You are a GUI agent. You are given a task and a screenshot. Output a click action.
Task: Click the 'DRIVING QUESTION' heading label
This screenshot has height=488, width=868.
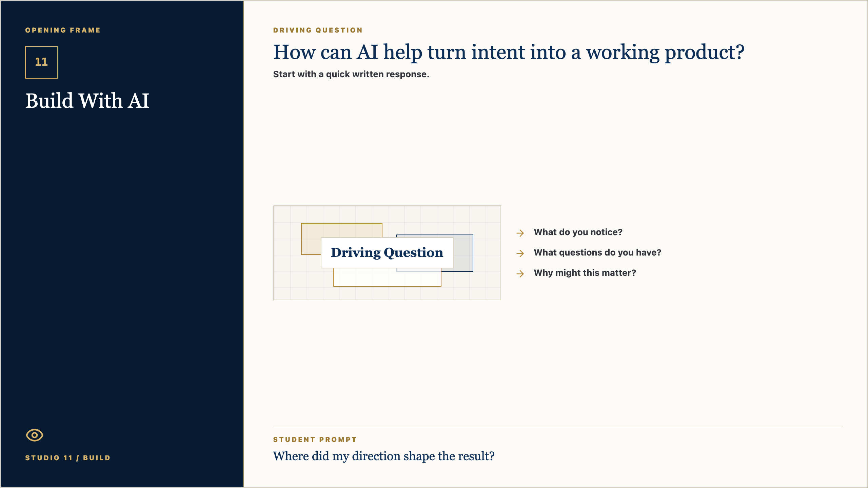point(318,30)
